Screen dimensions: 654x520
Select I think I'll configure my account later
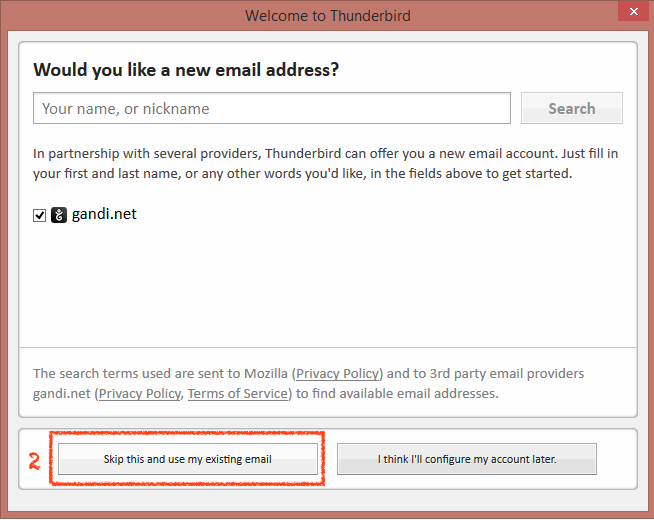coord(466,459)
